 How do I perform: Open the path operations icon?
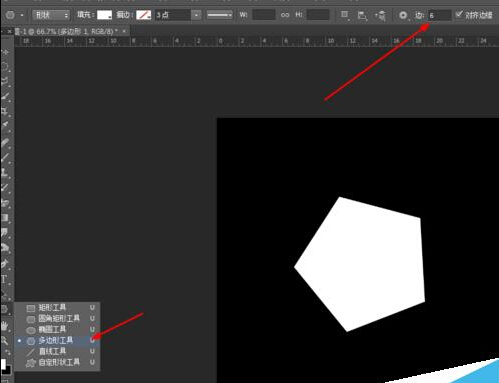[x=345, y=15]
